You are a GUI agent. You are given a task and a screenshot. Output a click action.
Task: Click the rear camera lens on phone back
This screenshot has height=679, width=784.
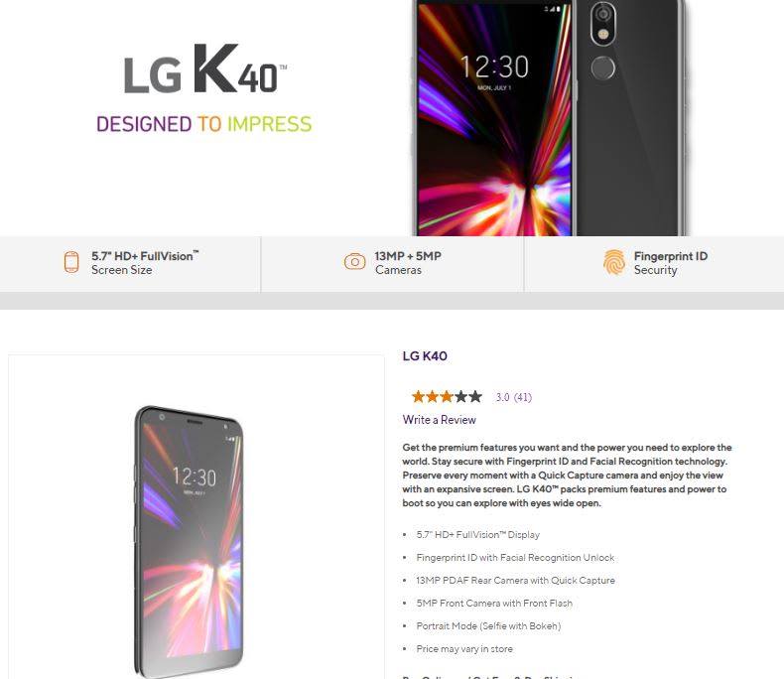[x=603, y=14]
